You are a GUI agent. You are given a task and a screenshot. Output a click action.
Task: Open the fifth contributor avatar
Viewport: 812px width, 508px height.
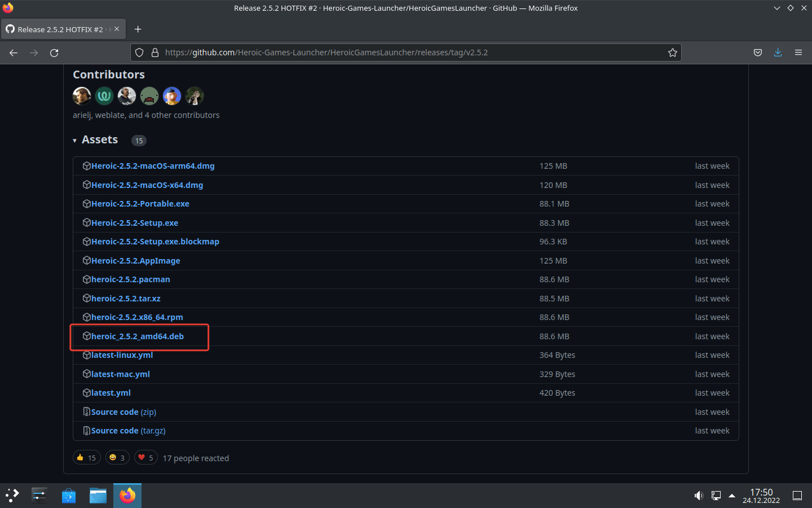[172, 96]
